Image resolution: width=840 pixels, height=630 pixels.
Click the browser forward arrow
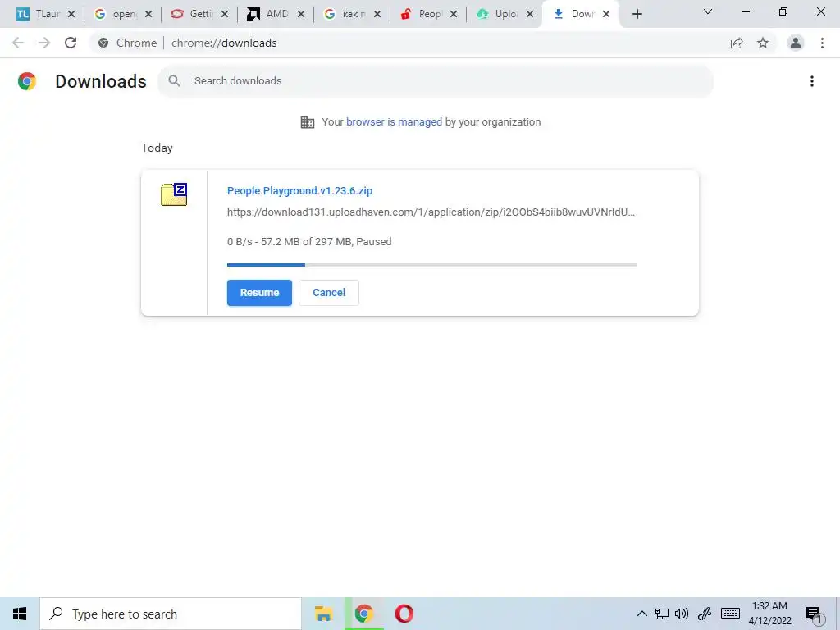click(44, 43)
